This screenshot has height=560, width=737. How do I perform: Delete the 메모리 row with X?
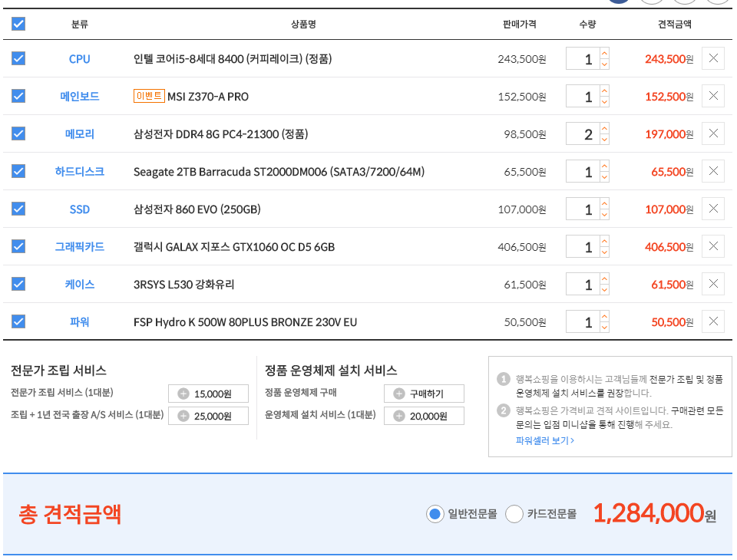713,133
